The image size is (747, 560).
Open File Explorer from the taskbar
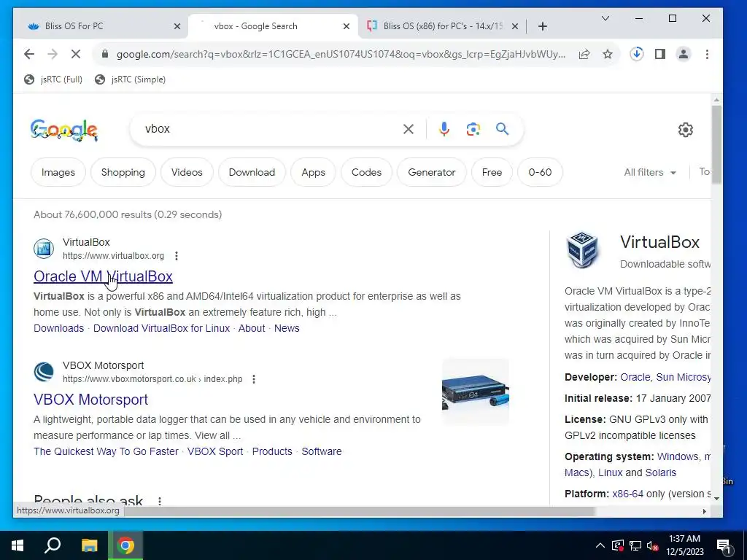pos(89,545)
